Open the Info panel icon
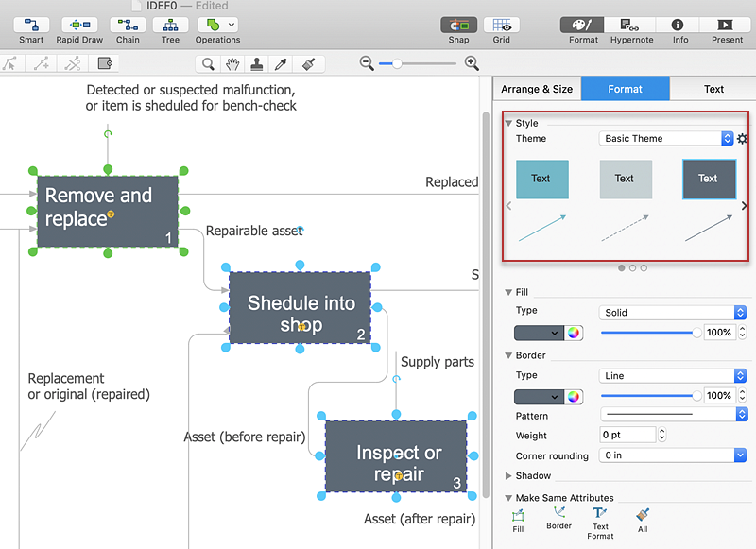 tap(678, 25)
